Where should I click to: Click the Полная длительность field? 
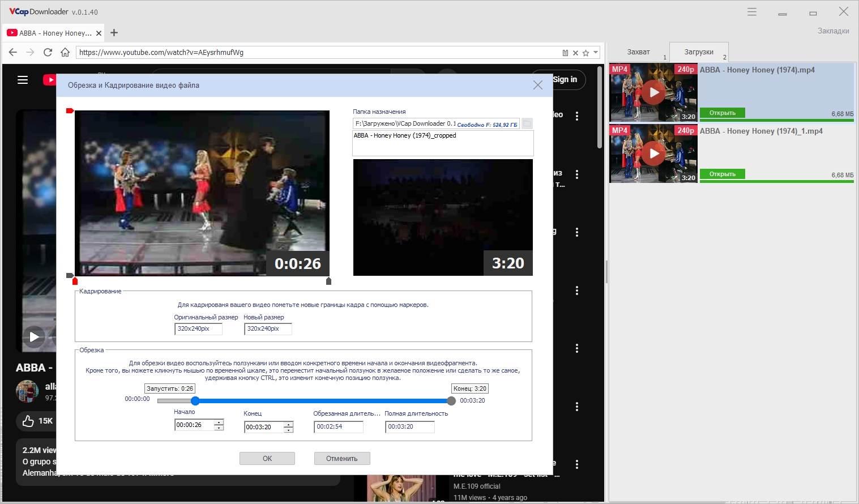pyautogui.click(x=410, y=427)
